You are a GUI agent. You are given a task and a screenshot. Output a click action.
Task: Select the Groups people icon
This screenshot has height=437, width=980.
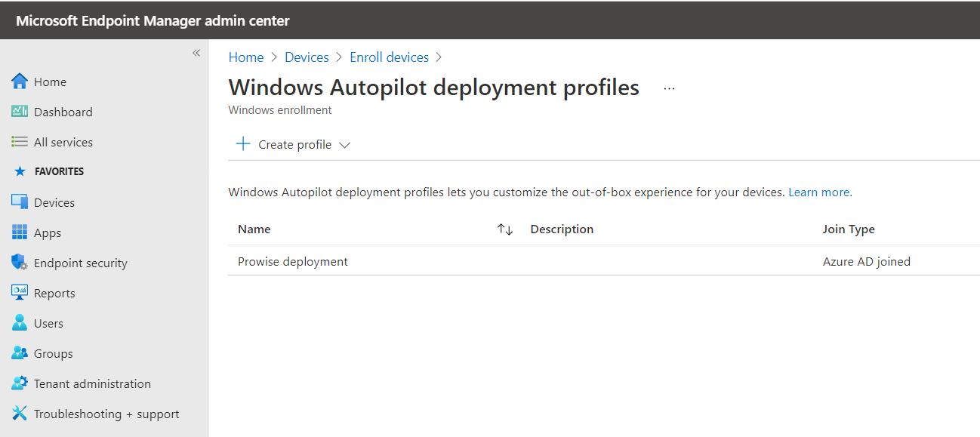click(20, 353)
